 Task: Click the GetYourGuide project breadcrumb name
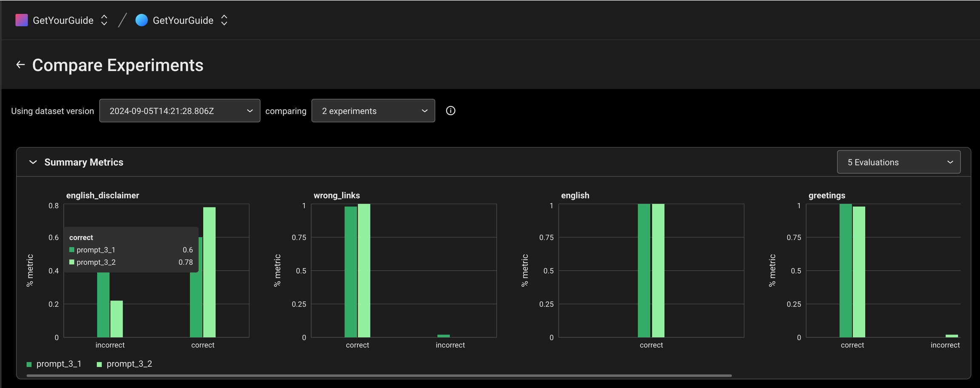[x=183, y=20]
